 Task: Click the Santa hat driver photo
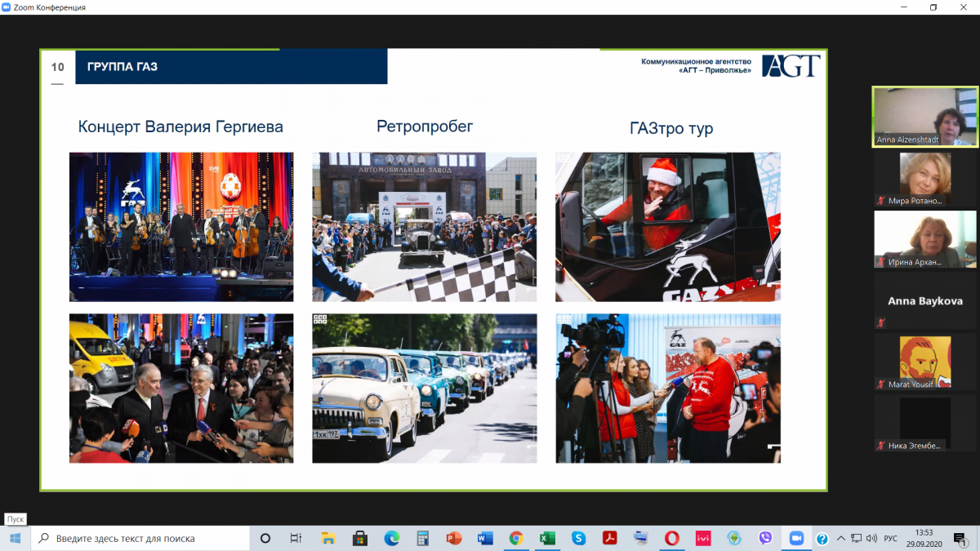coord(668,227)
